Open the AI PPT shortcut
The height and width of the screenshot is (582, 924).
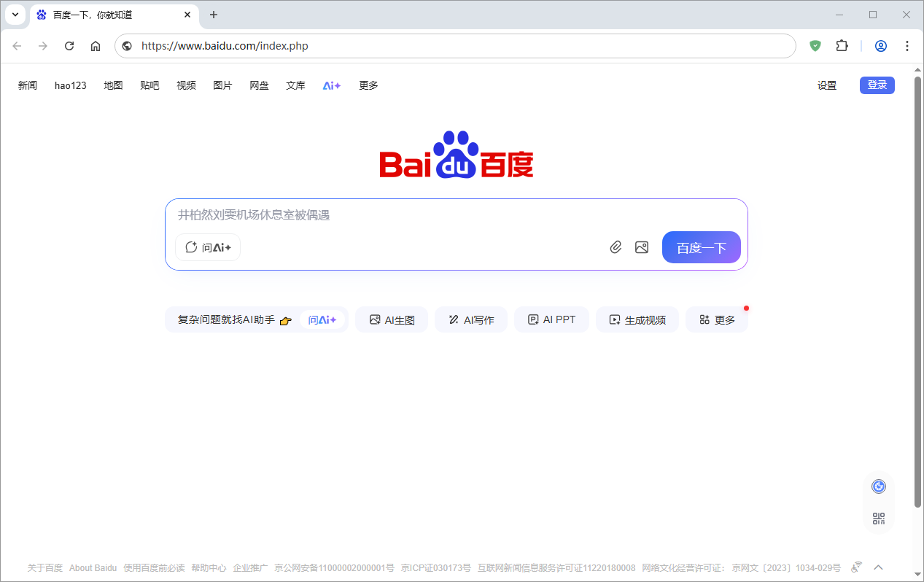(x=552, y=319)
